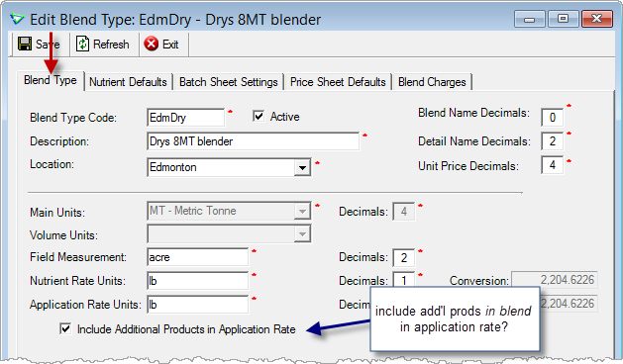Click the Blend Name Decimals box

553,118
